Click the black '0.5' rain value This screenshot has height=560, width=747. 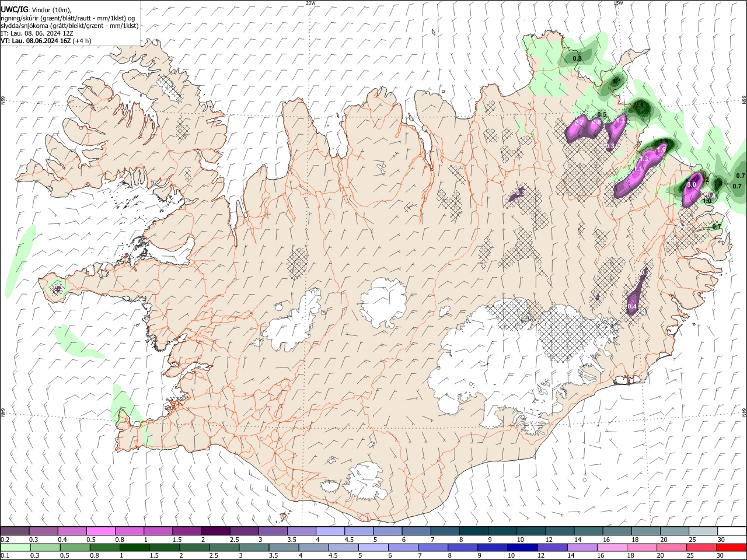(602, 114)
